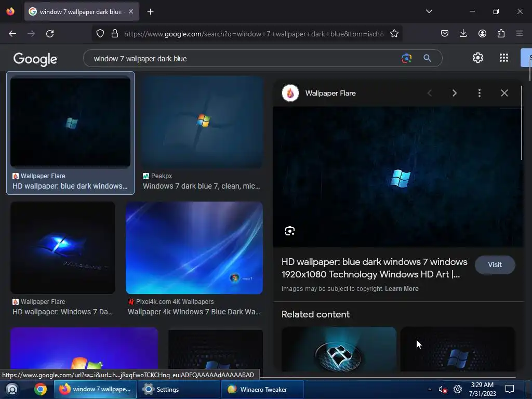Select the Peakpx Windows 7 thumbnail

tap(202, 122)
